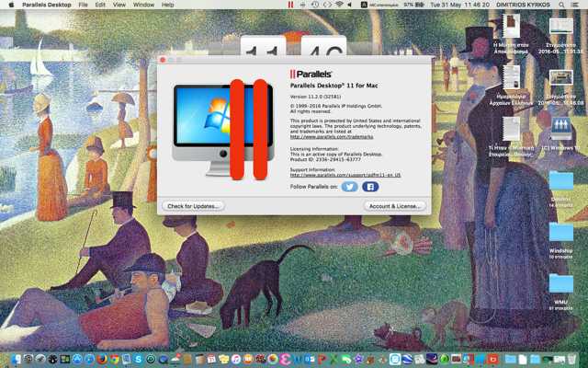Open Safari from the Dock
The image size is (588, 368).
click(x=90, y=359)
